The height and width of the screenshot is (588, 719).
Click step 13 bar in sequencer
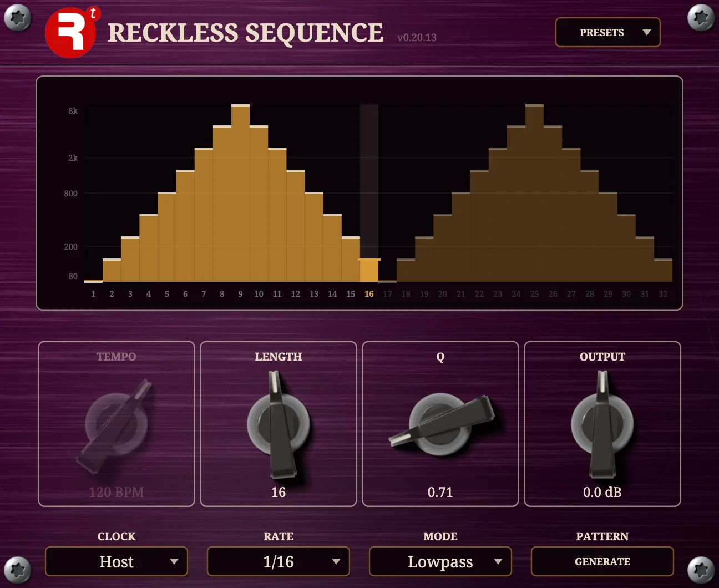(x=314, y=237)
